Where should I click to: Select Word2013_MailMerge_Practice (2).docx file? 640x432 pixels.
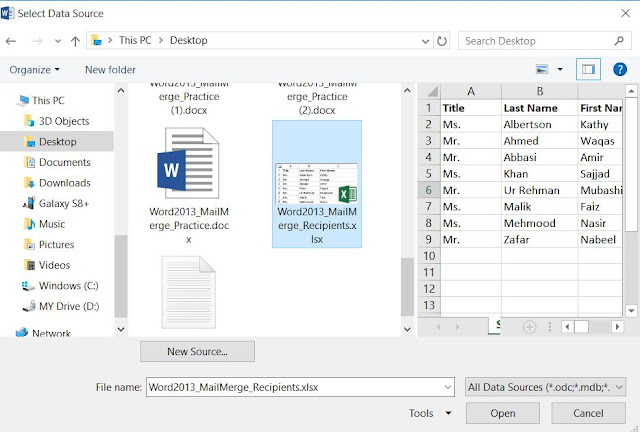coord(317,99)
